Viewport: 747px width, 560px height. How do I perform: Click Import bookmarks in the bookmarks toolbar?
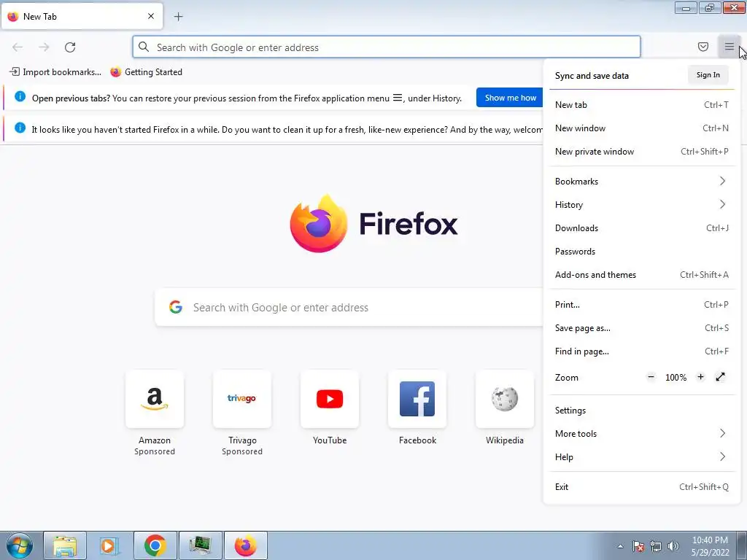pos(55,72)
